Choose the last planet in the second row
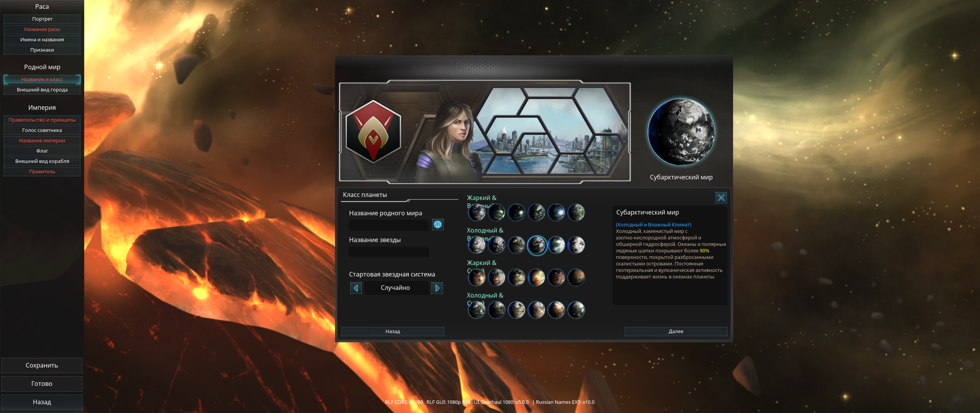 click(x=576, y=245)
